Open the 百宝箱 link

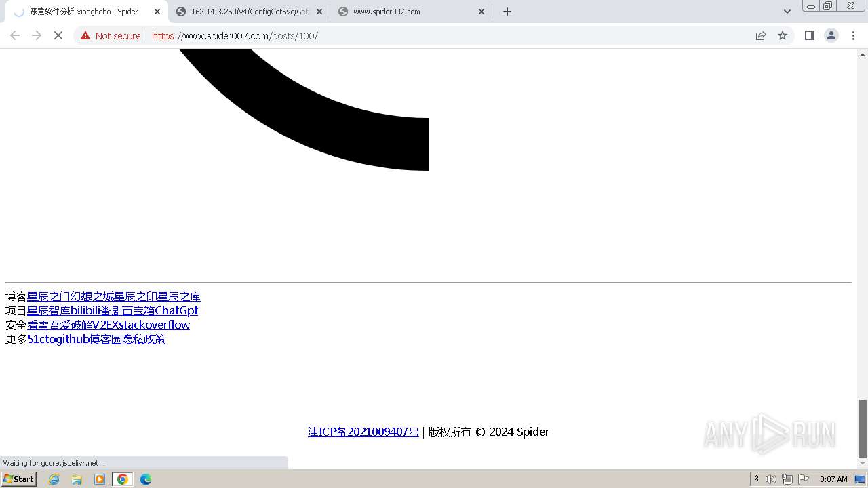coord(138,310)
